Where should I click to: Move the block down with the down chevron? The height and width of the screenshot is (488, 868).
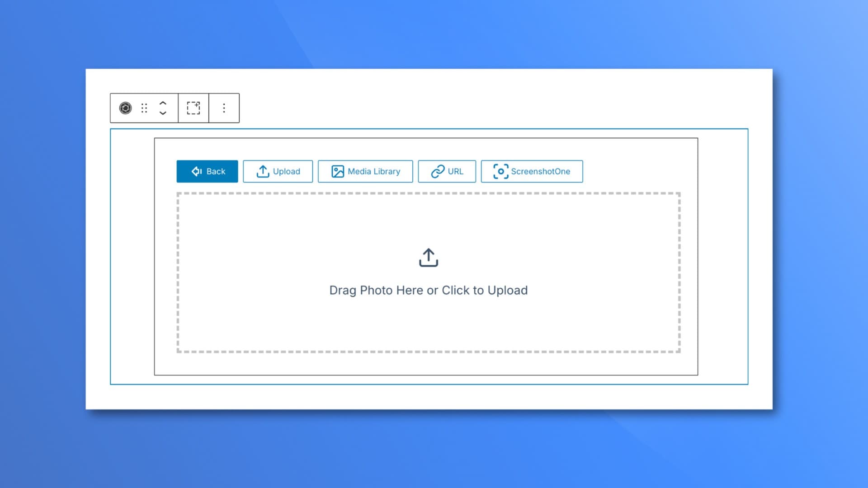pyautogui.click(x=163, y=113)
